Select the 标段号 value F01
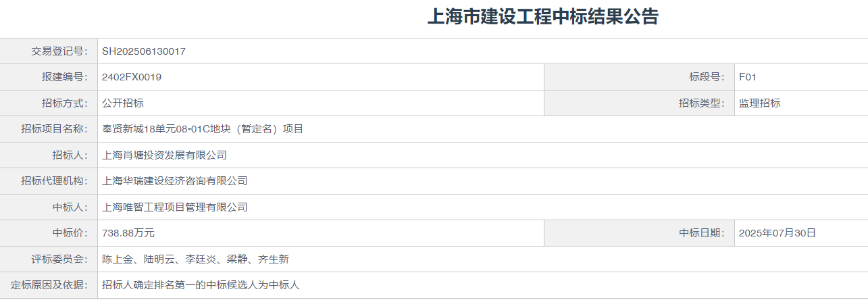 click(748, 77)
